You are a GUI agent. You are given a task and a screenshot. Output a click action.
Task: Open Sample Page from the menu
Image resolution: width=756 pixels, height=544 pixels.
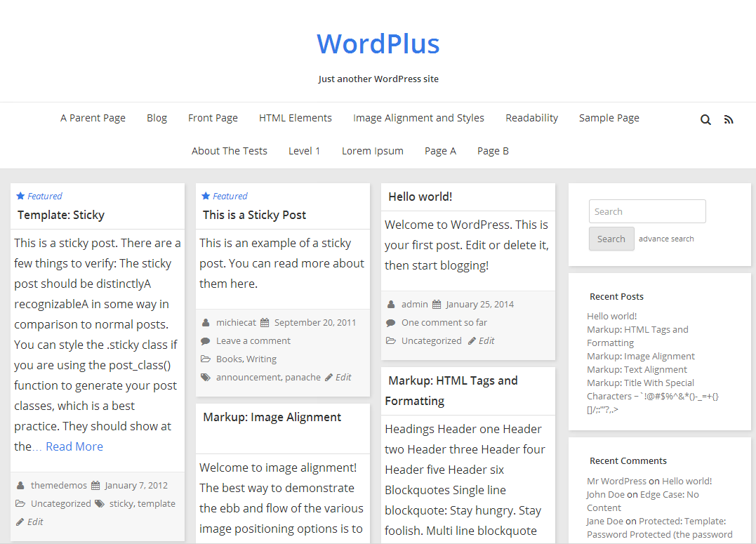(x=609, y=118)
